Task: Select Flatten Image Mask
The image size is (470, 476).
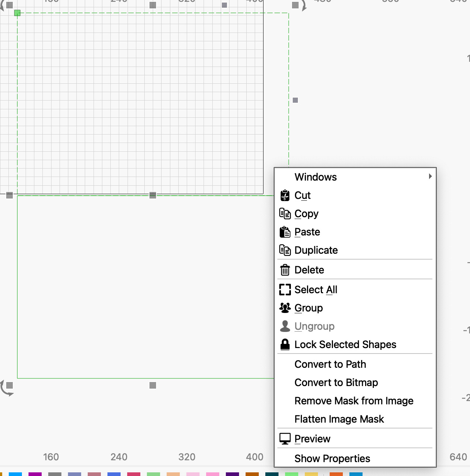Action: 339,419
